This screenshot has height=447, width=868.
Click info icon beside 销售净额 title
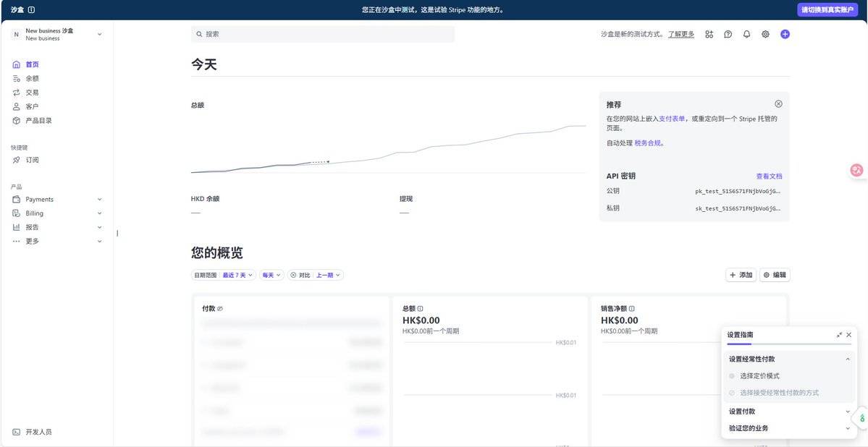pos(631,309)
